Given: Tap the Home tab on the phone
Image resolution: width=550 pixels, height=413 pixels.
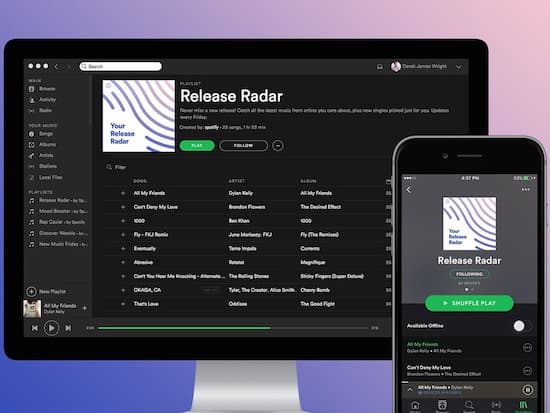Looking at the screenshot, I should (x=415, y=406).
